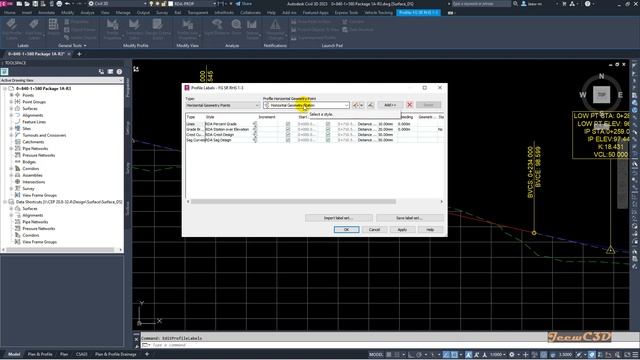640x360 pixels.
Task: Click the Plot print icon in quick access toolbar
Action: [x=59, y=4]
